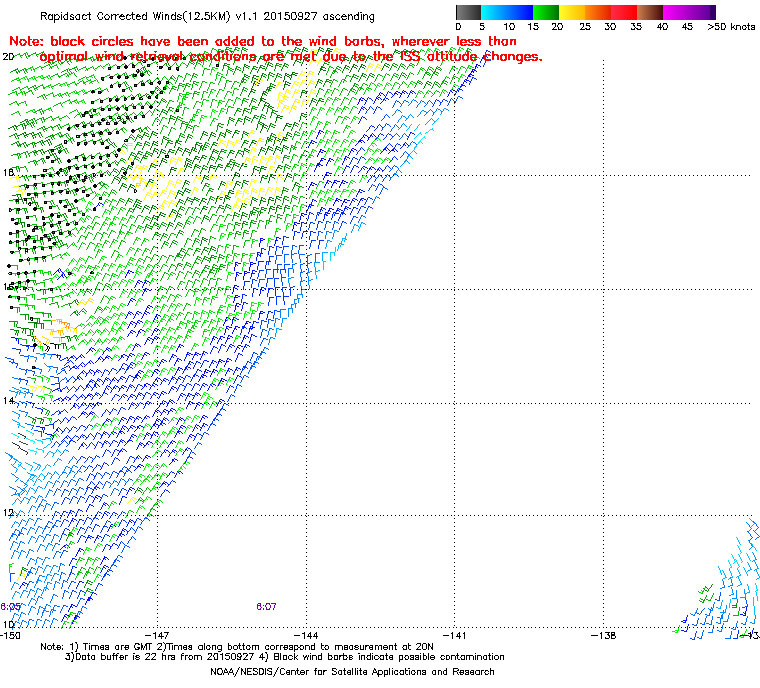This screenshot has width=760, height=688.
Task: Click the '>50 knots' legend label
Action: tap(731, 27)
